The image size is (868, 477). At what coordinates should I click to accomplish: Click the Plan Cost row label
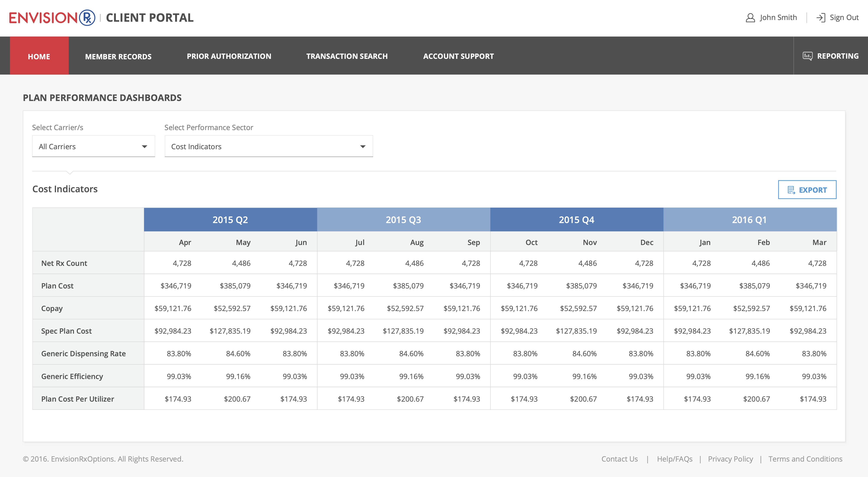coord(57,286)
